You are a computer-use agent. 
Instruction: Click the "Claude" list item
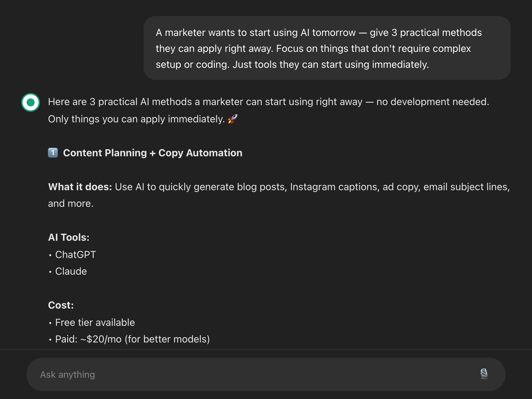(x=71, y=271)
